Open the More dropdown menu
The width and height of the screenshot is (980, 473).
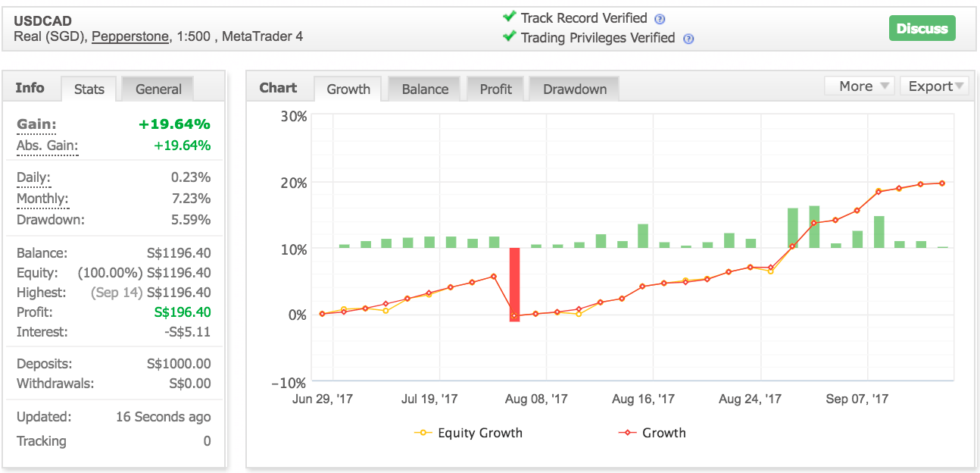click(860, 86)
